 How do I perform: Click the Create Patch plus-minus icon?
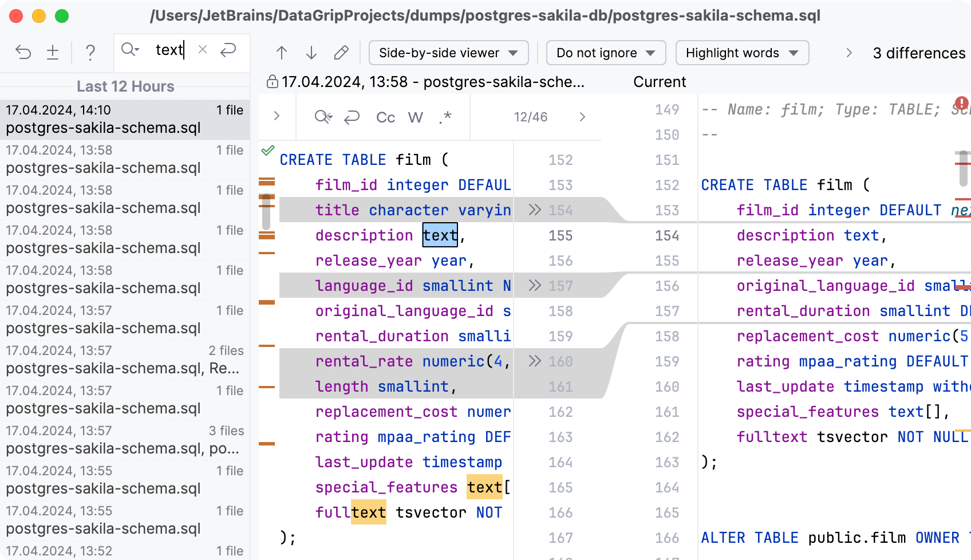53,53
